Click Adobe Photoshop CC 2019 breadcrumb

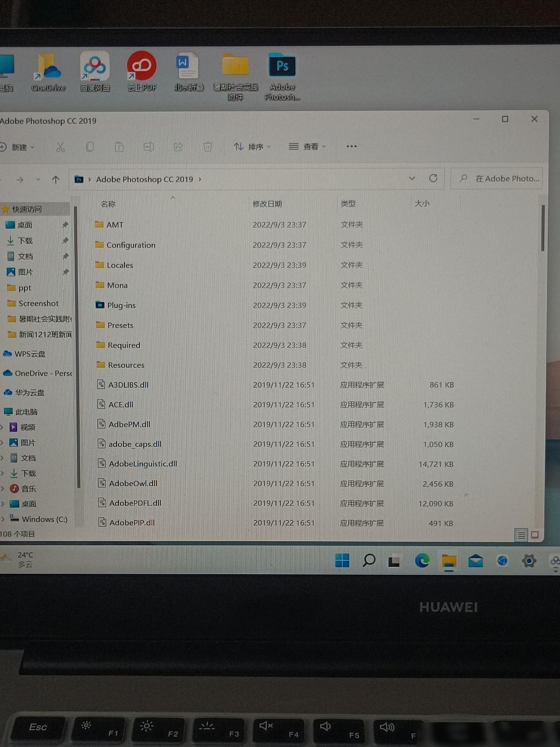pyautogui.click(x=144, y=179)
